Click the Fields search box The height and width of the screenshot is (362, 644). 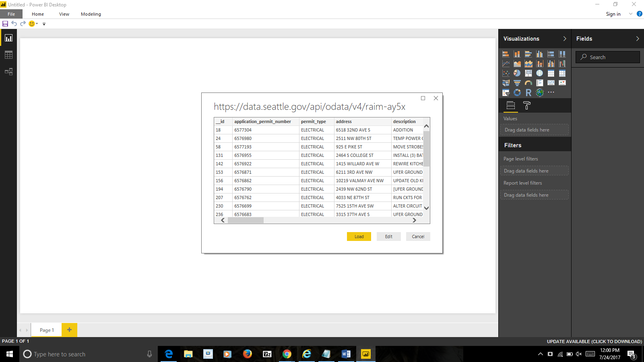click(608, 57)
